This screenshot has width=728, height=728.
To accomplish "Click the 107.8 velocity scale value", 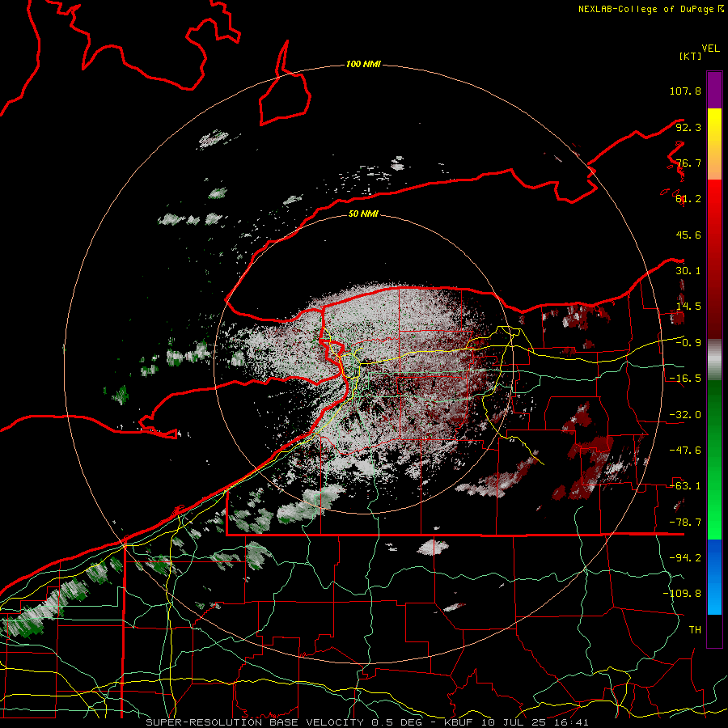I will [x=685, y=91].
